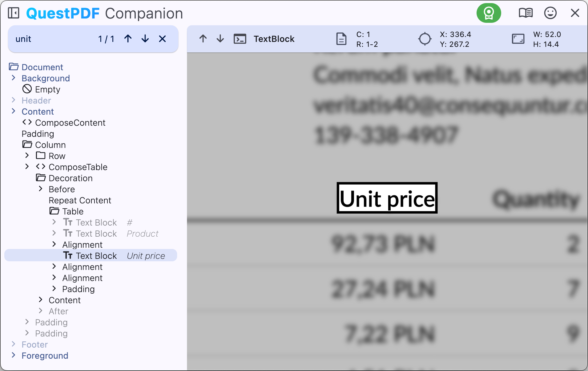This screenshot has width=588, height=371.
Task: Select the ComposeContent item
Action: pos(64,123)
